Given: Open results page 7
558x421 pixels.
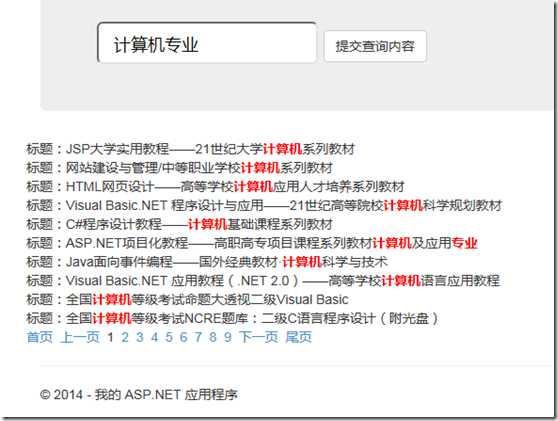Looking at the screenshot, I should tap(198, 337).
